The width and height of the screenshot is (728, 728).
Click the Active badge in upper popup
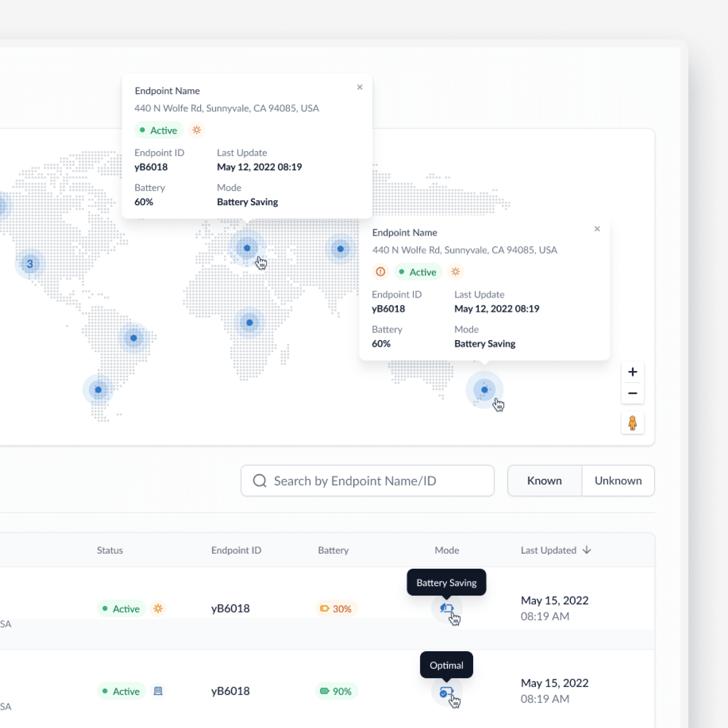(159, 130)
